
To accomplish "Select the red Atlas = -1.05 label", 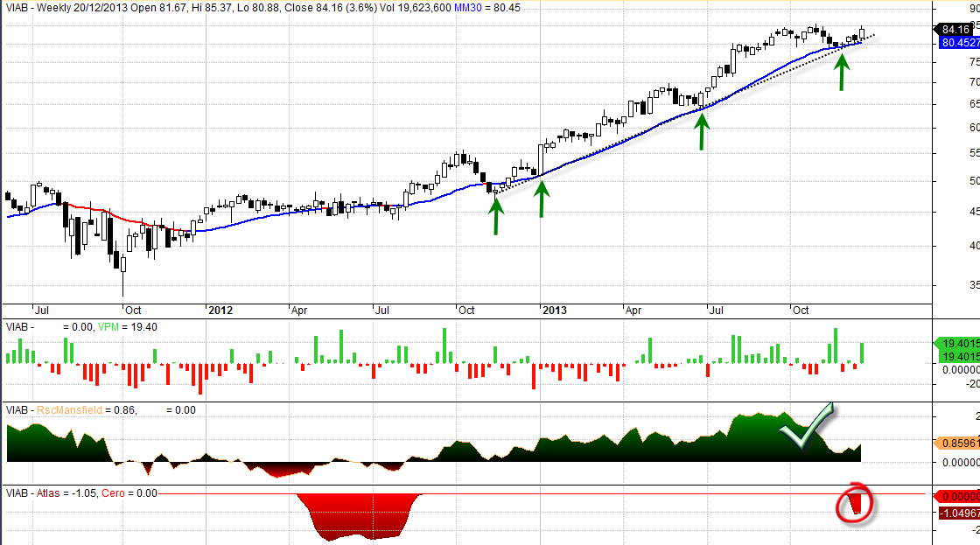I will (x=66, y=493).
